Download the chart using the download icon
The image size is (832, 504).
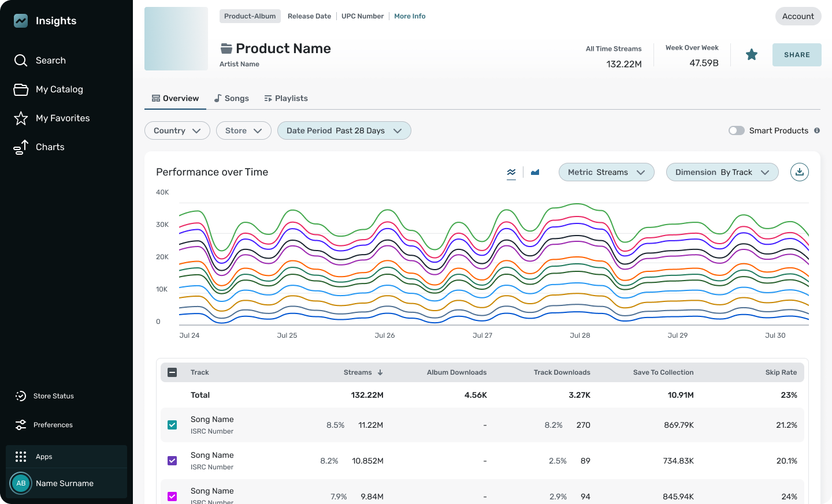(x=799, y=172)
